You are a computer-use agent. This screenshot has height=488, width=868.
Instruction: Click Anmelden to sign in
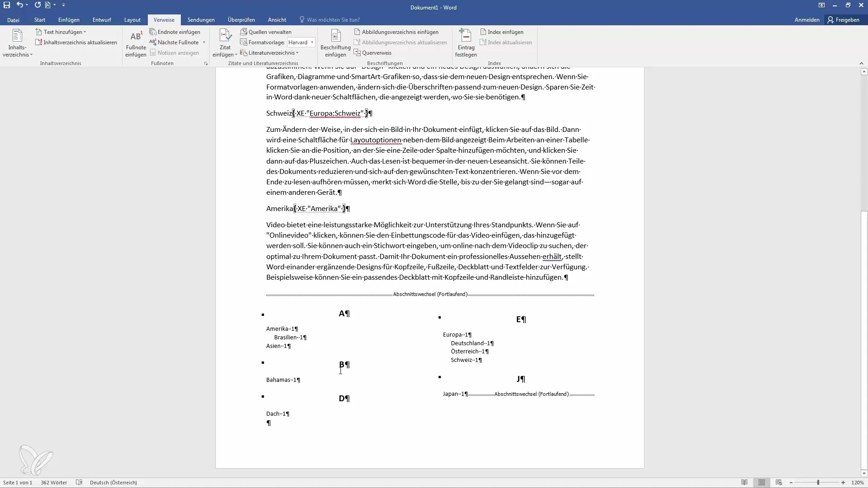(807, 20)
